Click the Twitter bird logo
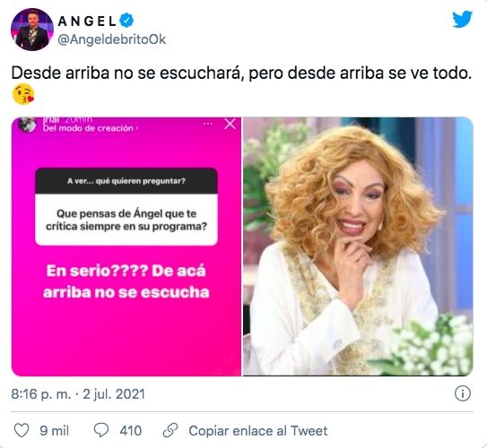Image resolution: width=487 pixels, height=448 pixels. [x=462, y=19]
